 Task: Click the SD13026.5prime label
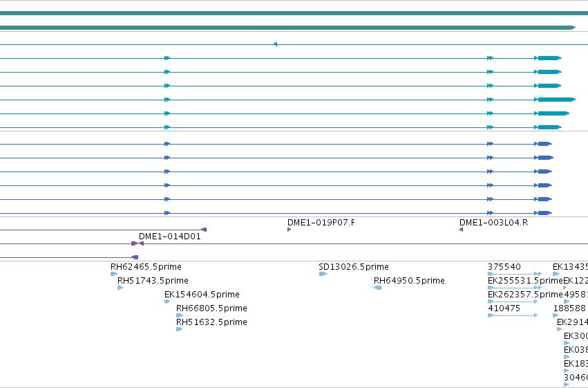[x=354, y=267]
